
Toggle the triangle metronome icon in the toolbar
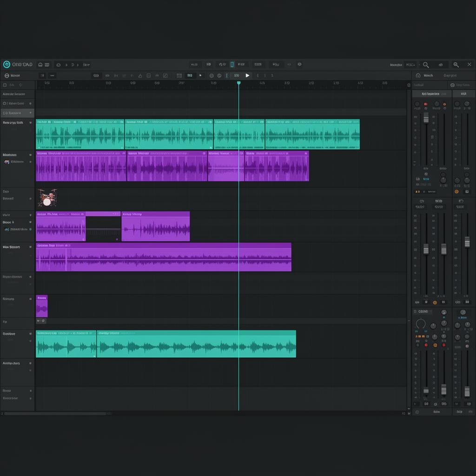140,76
